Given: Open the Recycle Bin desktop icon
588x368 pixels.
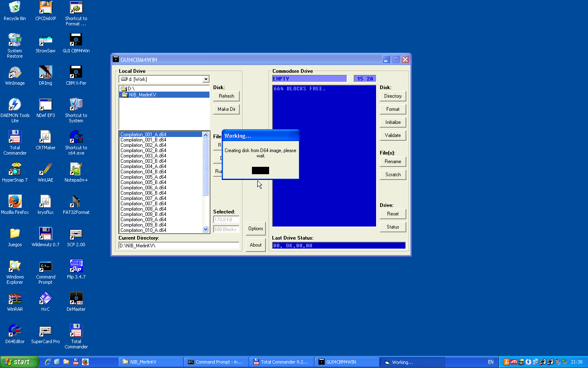Looking at the screenshot, I should click(15, 11).
